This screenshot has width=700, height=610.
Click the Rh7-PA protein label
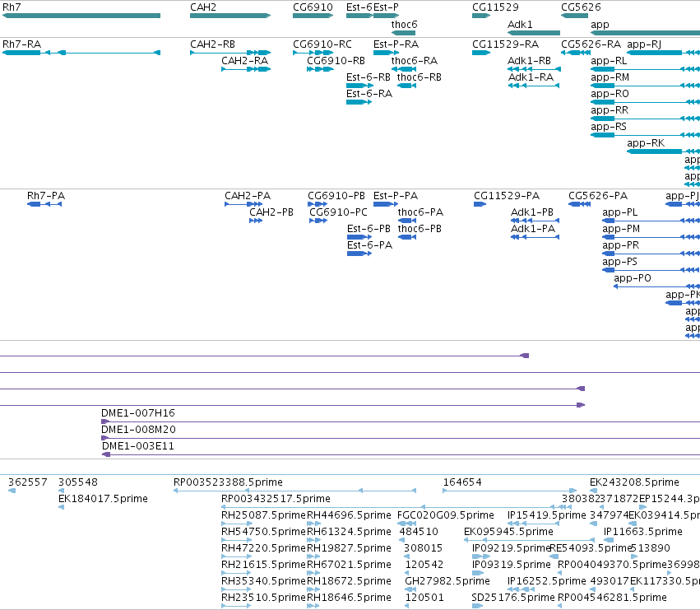[x=46, y=196]
